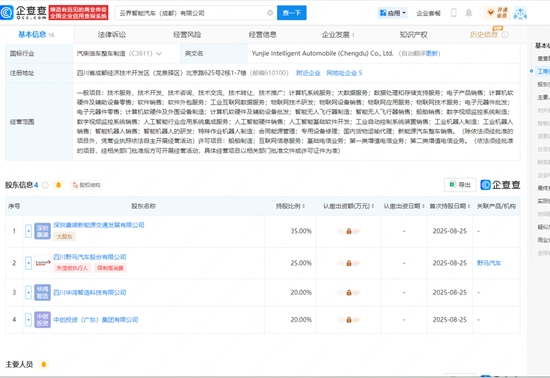Click the 限制高消费 tag
The image size is (550, 378).
(110, 268)
